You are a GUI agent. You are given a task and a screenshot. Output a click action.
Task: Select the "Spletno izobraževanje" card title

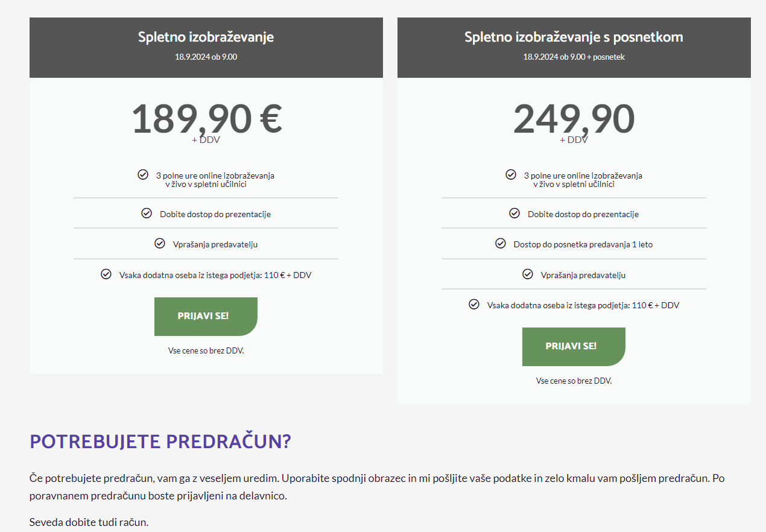206,37
